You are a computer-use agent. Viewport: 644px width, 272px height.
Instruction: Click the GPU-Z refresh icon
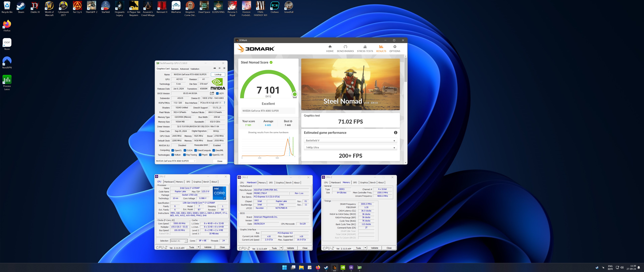[x=219, y=68]
